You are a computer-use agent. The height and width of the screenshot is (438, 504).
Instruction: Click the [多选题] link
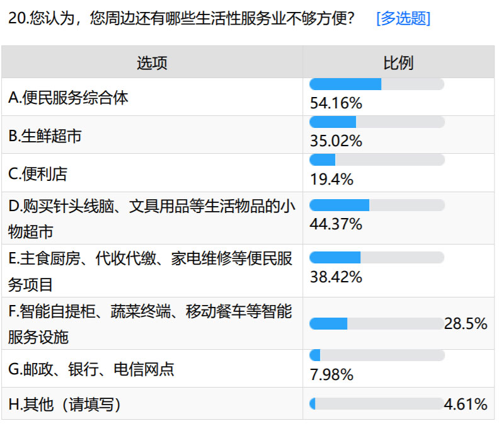403,18
